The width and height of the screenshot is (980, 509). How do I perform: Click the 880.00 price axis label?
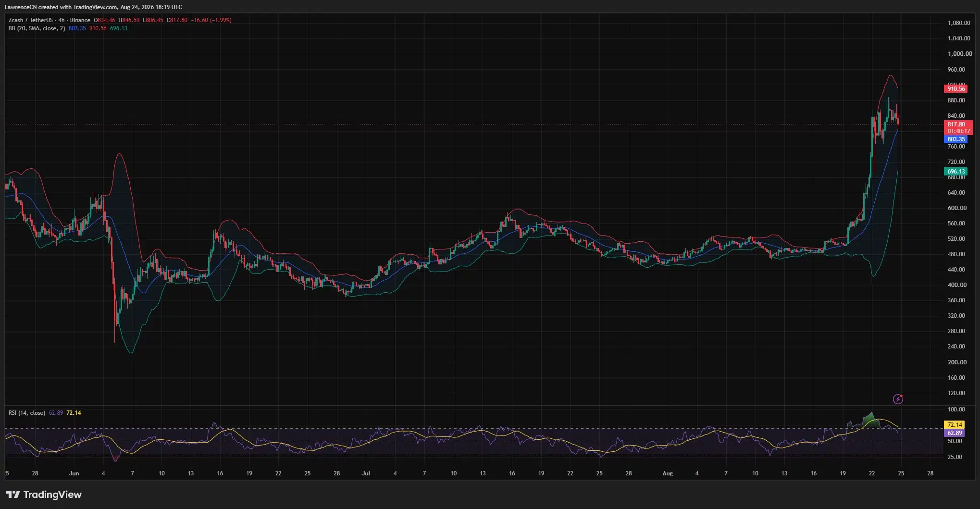click(956, 100)
